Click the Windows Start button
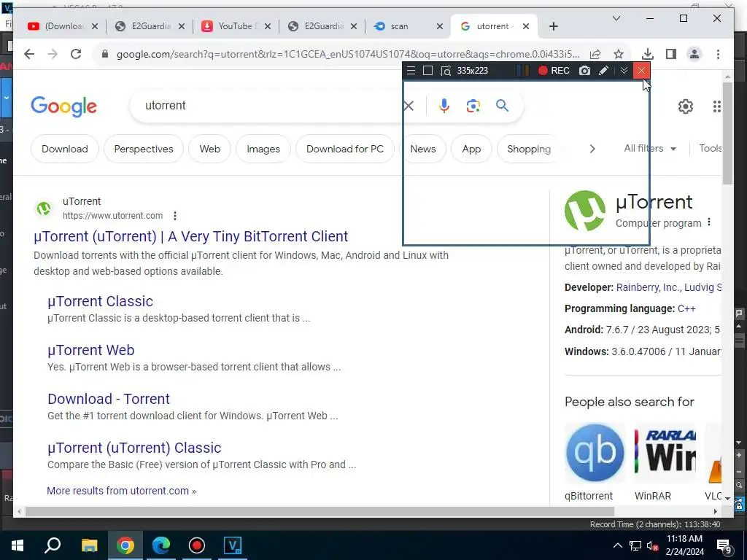 click(x=18, y=545)
